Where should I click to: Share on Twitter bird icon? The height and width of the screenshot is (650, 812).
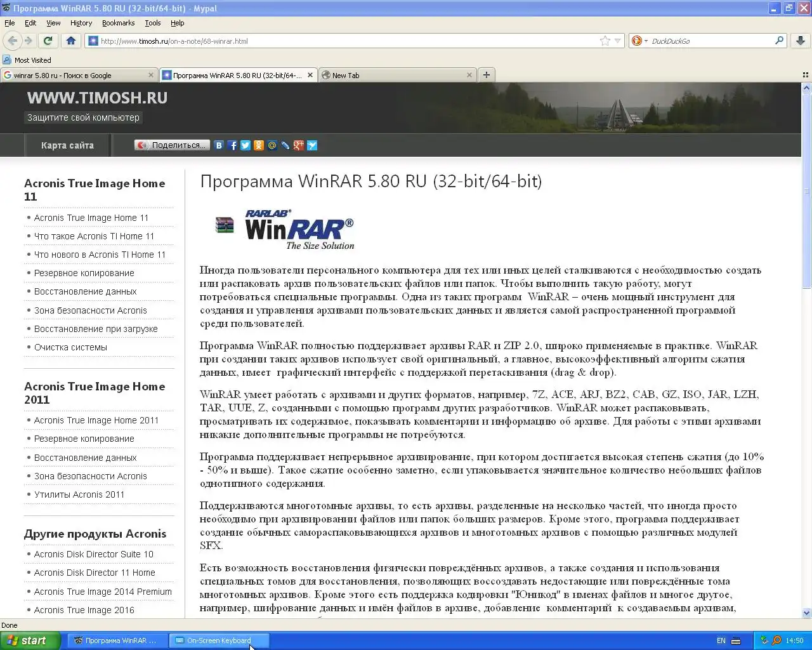(246, 145)
